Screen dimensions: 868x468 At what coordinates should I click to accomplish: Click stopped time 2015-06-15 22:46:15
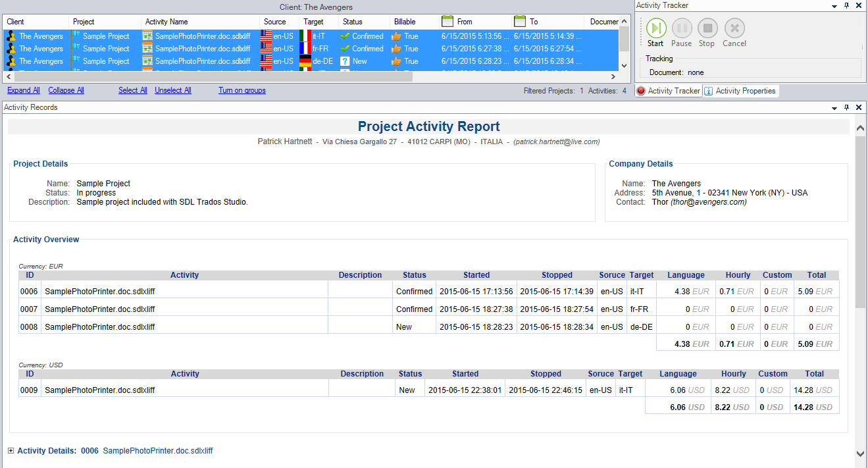pos(546,390)
